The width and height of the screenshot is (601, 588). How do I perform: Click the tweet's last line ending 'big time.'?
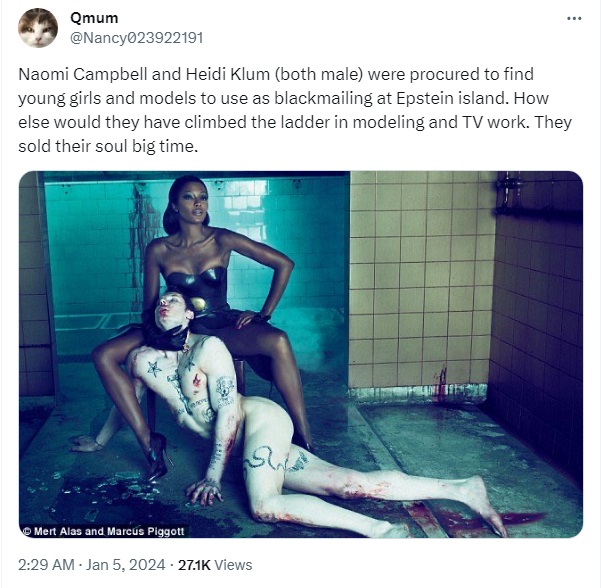coord(108,146)
